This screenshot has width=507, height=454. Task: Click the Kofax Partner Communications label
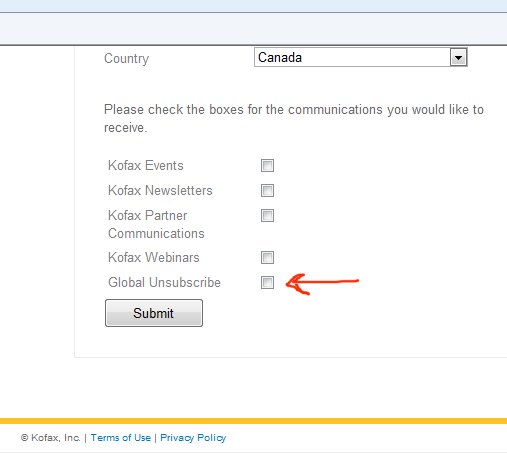156,224
